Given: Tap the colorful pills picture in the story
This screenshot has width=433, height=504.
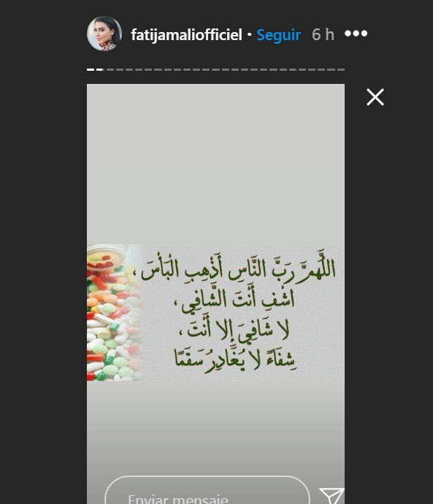Looking at the screenshot, I should coord(114,313).
